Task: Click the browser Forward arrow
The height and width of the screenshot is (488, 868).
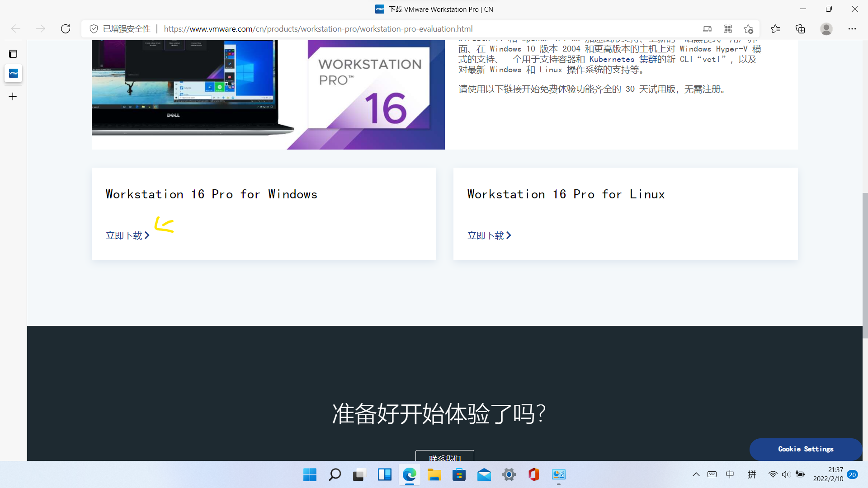Action: (41, 29)
